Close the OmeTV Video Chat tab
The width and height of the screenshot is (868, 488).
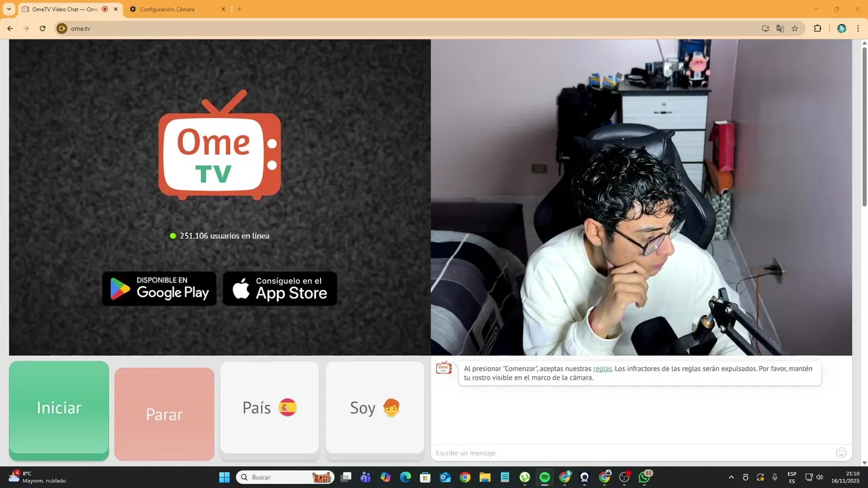[x=116, y=9]
